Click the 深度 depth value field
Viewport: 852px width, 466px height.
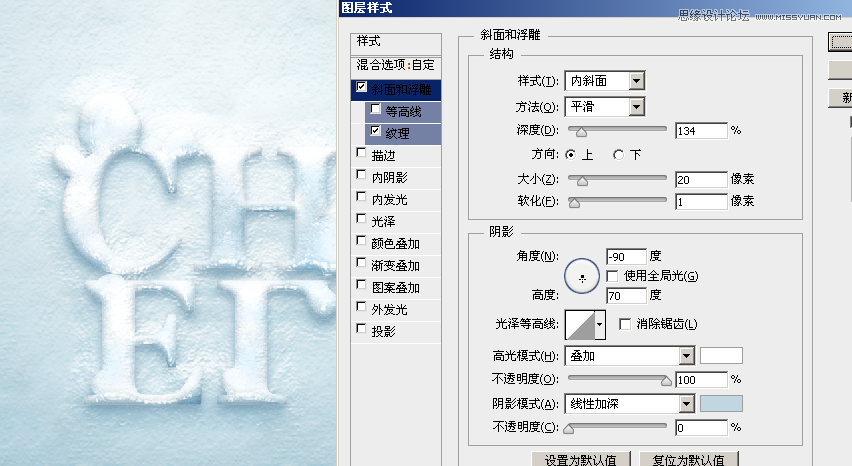point(700,131)
